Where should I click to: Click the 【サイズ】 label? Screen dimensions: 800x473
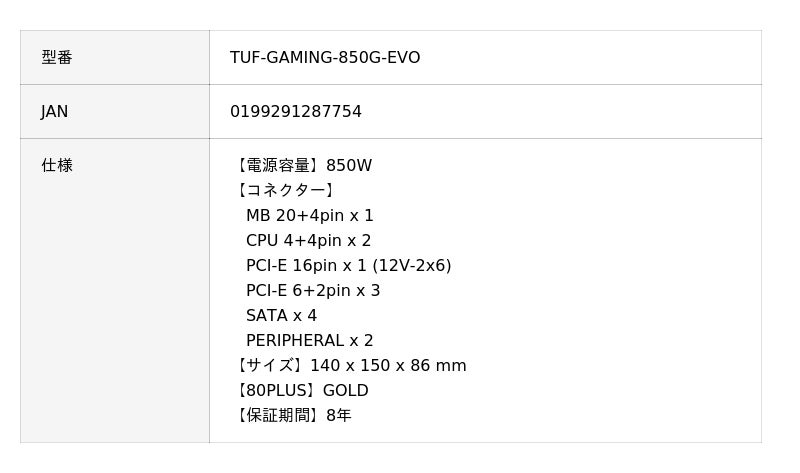coord(268,366)
